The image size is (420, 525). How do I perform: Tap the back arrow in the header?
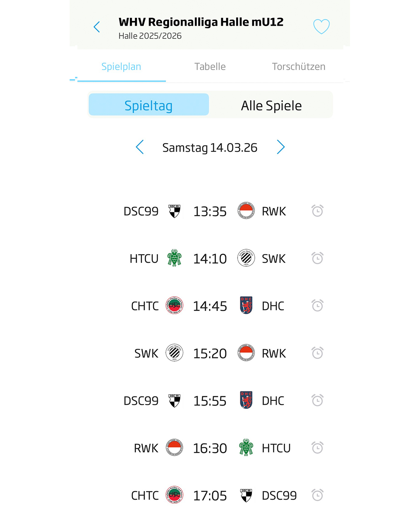click(97, 27)
